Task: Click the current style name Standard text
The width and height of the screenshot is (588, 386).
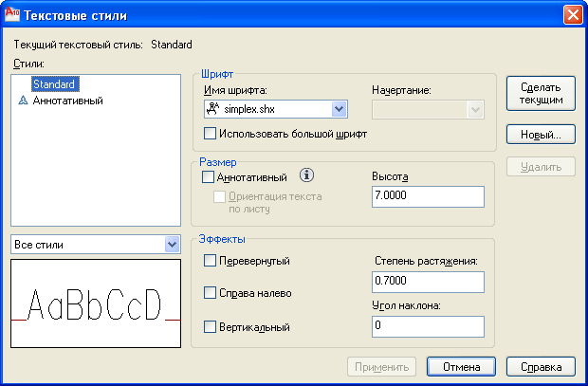Action: [172, 45]
